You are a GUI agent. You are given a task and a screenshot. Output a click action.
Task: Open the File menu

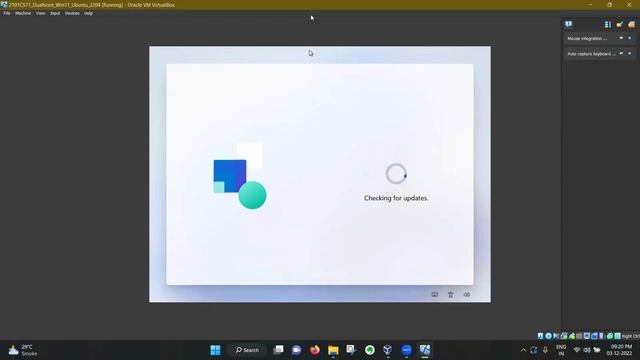(7, 13)
